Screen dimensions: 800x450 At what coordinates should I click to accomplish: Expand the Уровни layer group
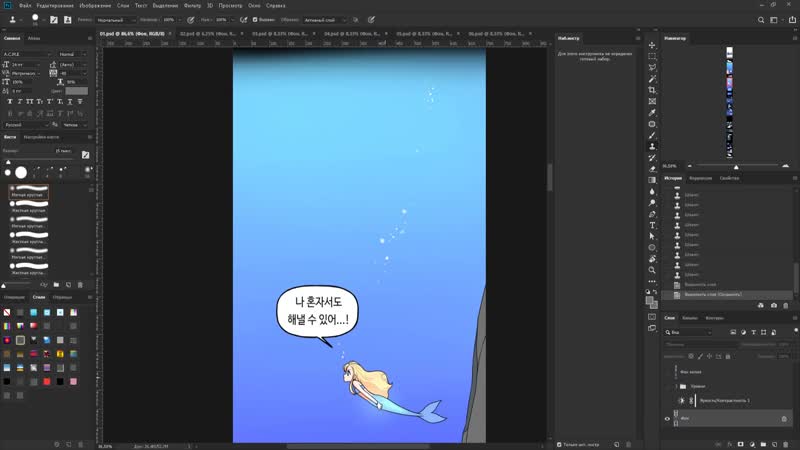point(677,386)
